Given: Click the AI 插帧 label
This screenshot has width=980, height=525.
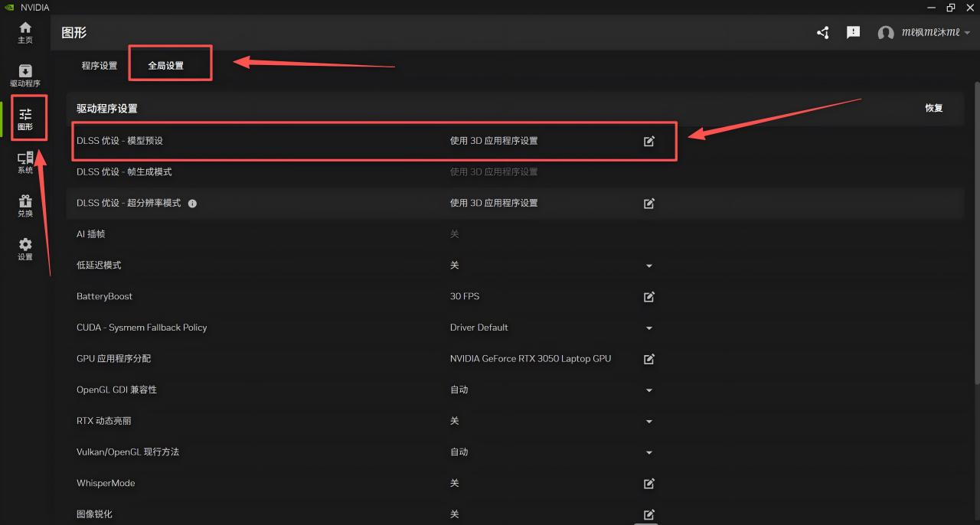Looking at the screenshot, I should pyautogui.click(x=91, y=234).
